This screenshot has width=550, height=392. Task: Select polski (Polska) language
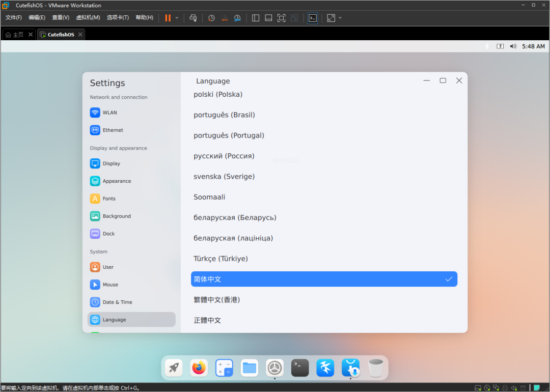tap(324, 94)
